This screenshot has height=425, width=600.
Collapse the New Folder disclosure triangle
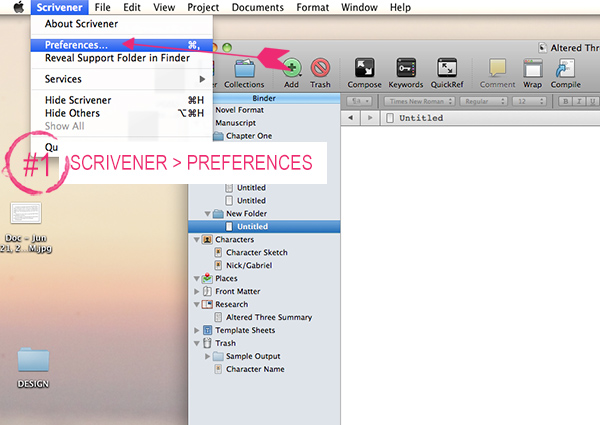[207, 213]
